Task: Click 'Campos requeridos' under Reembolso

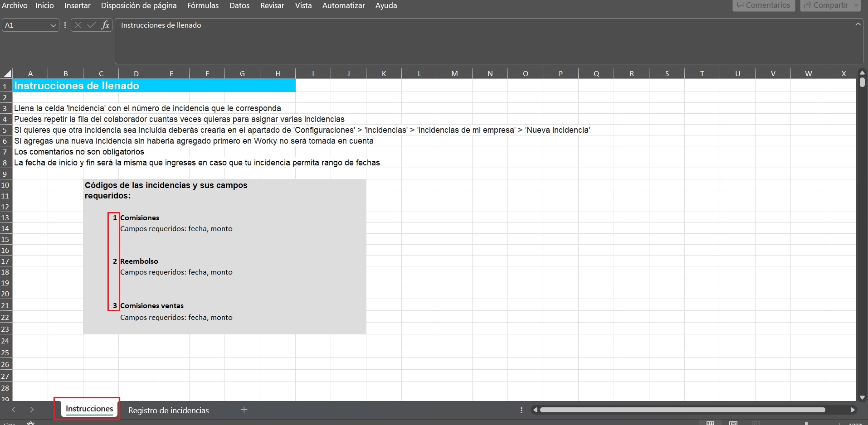Action: click(176, 272)
